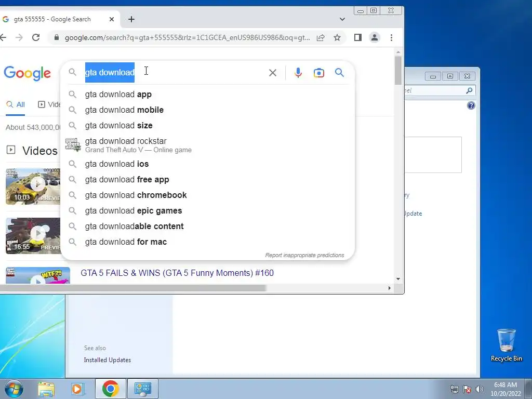Open Recycle Bin on desktop
This screenshot has width=532, height=399.
tap(506, 345)
